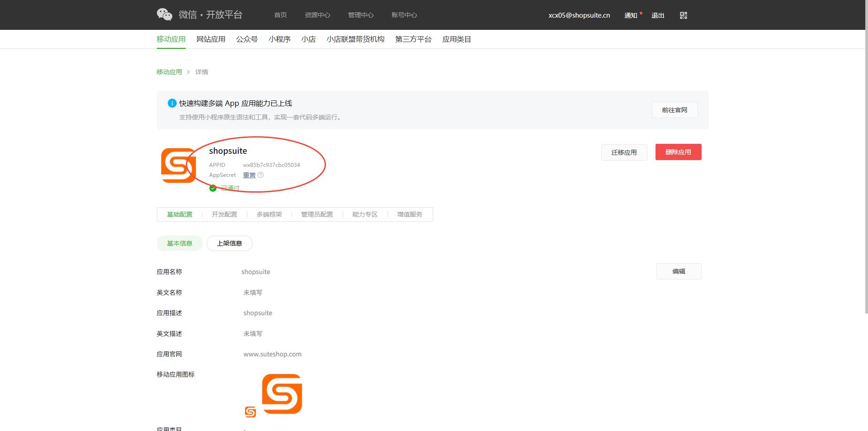Switch to 应用类目 tab
Image resolution: width=868 pixels, height=431 pixels.
click(457, 39)
